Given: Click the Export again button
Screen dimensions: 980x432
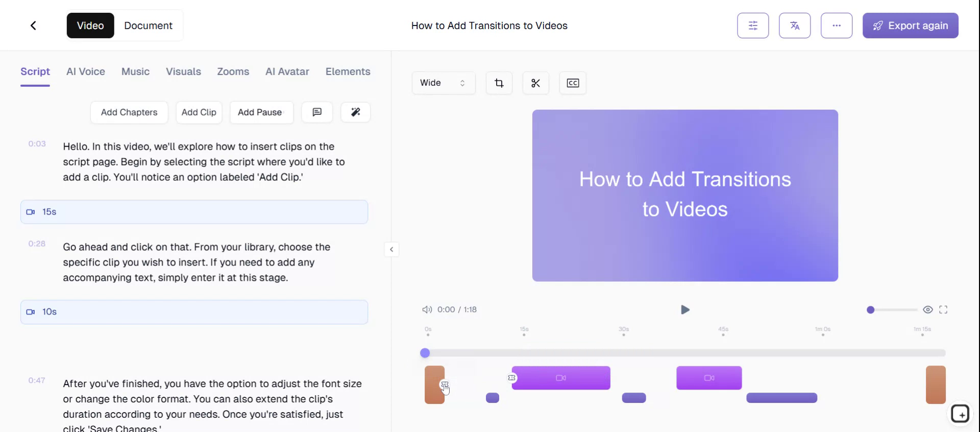Looking at the screenshot, I should coord(911,26).
